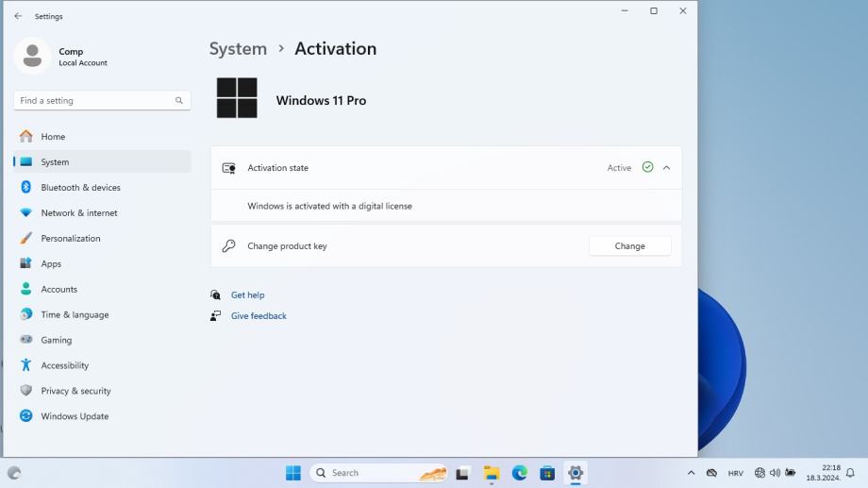Click the OneDrive cloud tray icon
The image size is (868, 488).
712,473
